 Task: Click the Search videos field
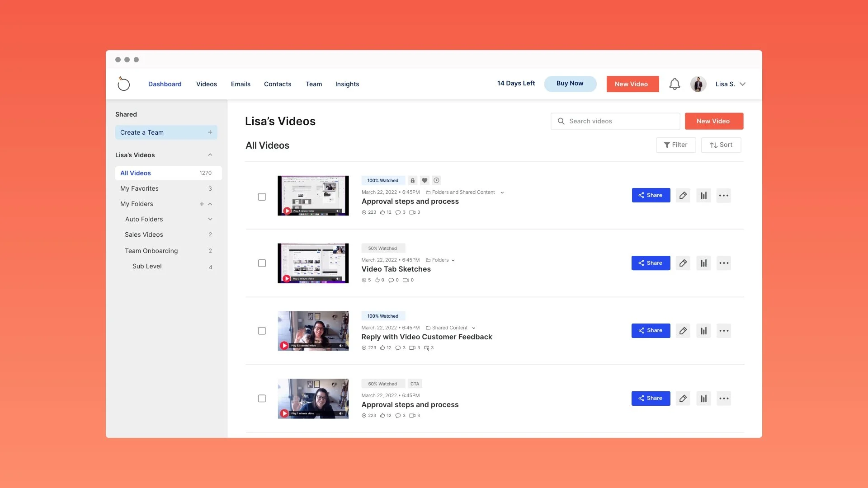(615, 121)
